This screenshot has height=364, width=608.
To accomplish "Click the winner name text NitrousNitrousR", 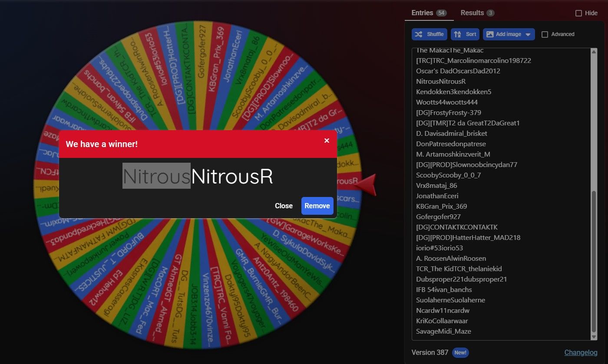I will point(198,176).
